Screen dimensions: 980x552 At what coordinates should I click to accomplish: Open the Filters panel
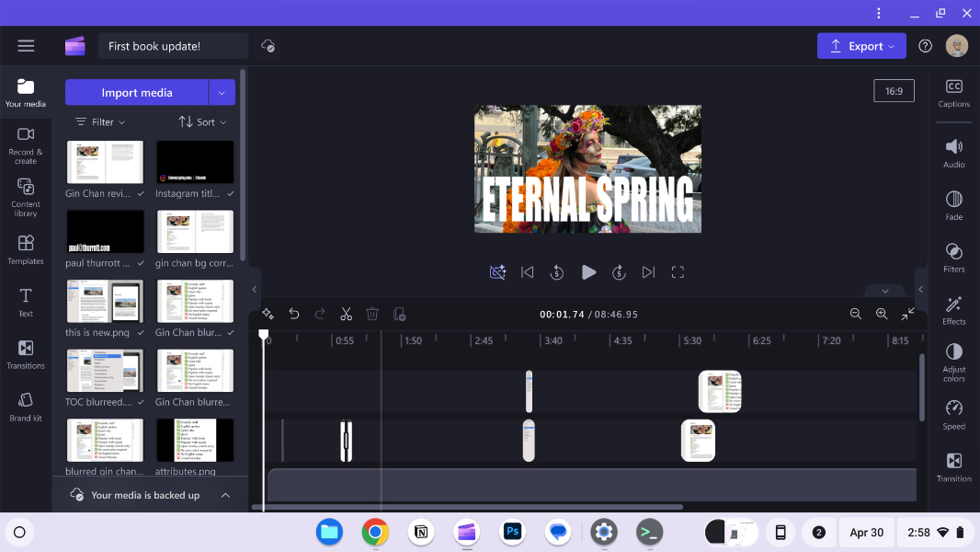tap(953, 258)
